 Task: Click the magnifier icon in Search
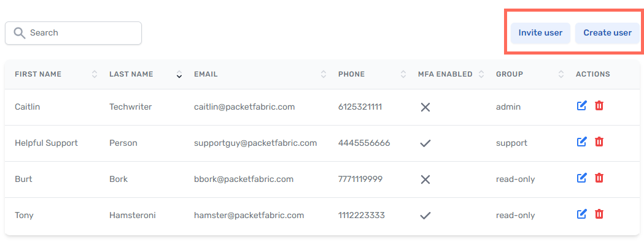click(x=19, y=33)
